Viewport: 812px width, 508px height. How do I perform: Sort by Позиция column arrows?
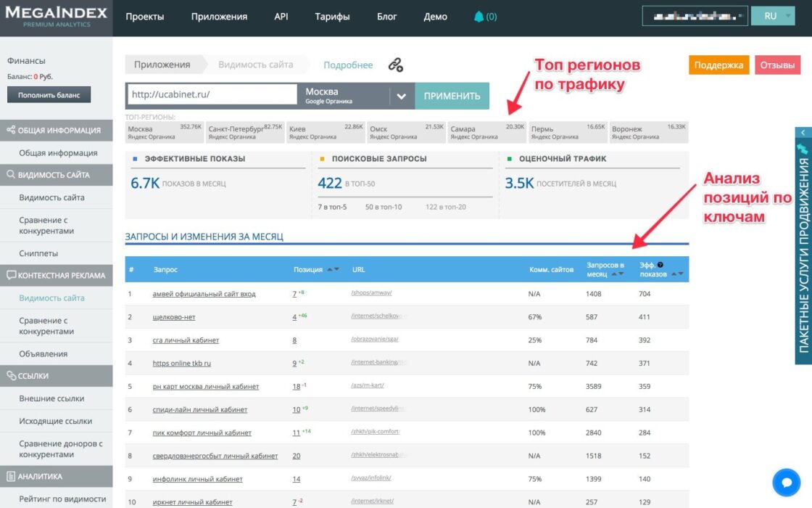333,269
